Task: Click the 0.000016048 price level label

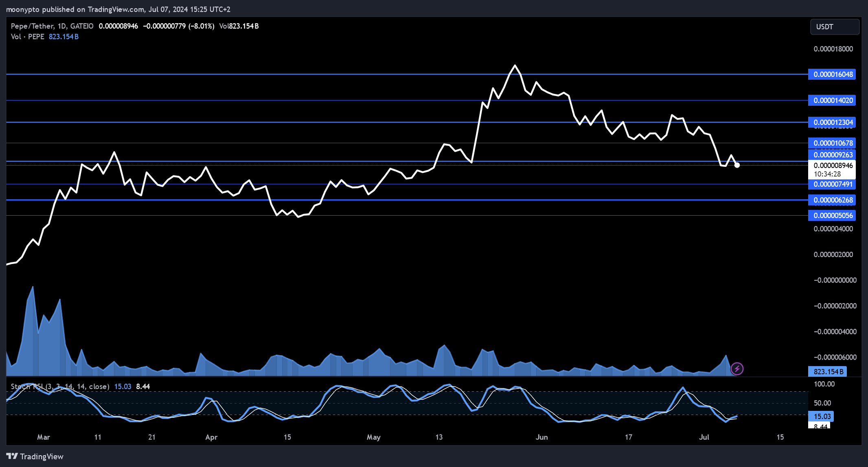Action: [x=832, y=74]
